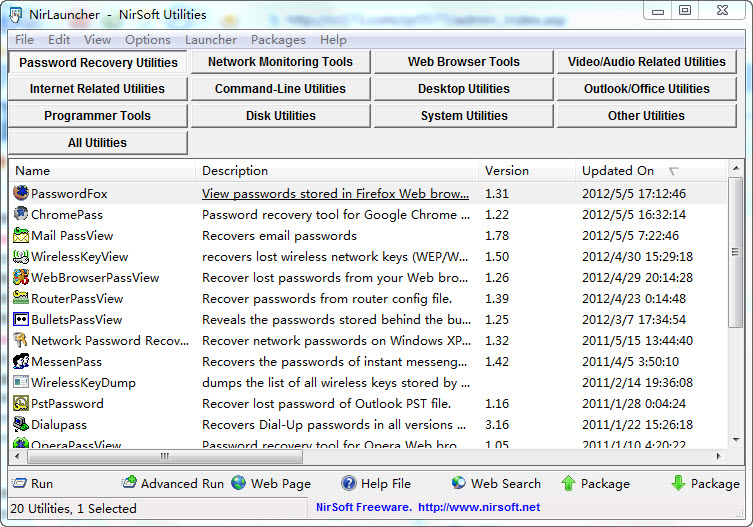
Task: Click the green up-arrow Package icon
Action: click(x=568, y=483)
